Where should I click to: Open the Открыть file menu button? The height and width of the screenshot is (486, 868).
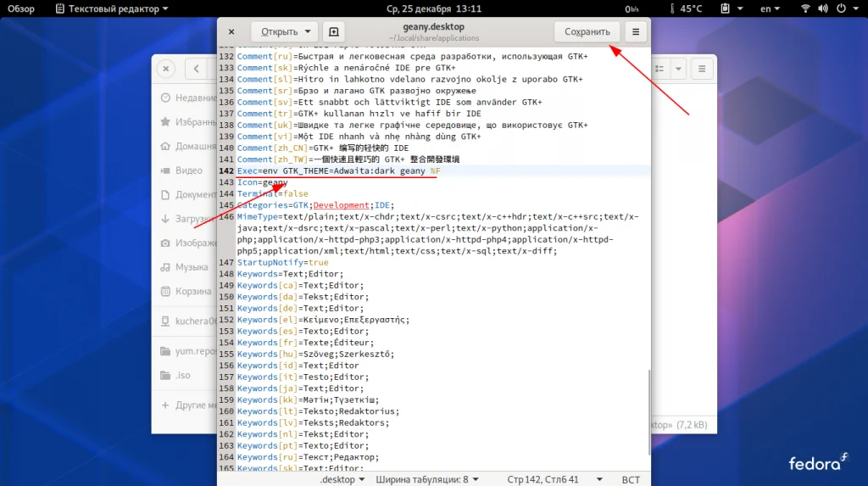click(x=279, y=31)
